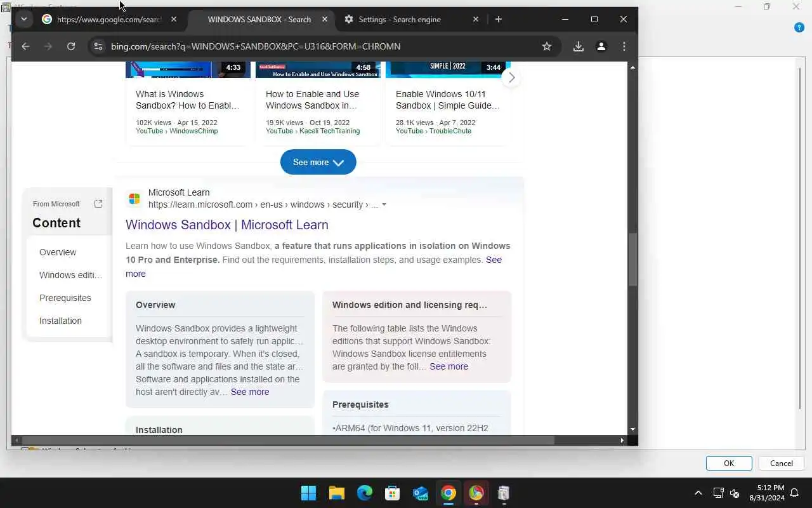This screenshot has height=508, width=812.
Task: Open Chrome three-dot menu
Action: [624, 46]
